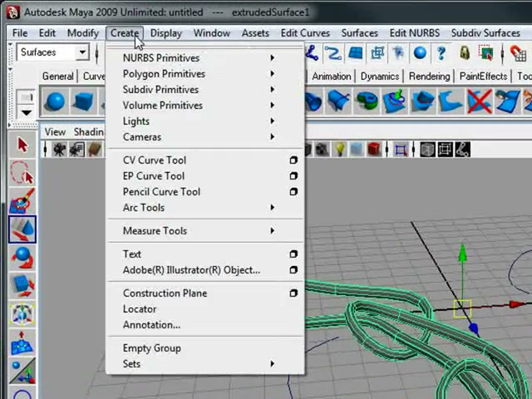Image resolution: width=532 pixels, height=399 pixels.
Task: Open Adobe Illustrator Object option box
Action: (x=293, y=270)
